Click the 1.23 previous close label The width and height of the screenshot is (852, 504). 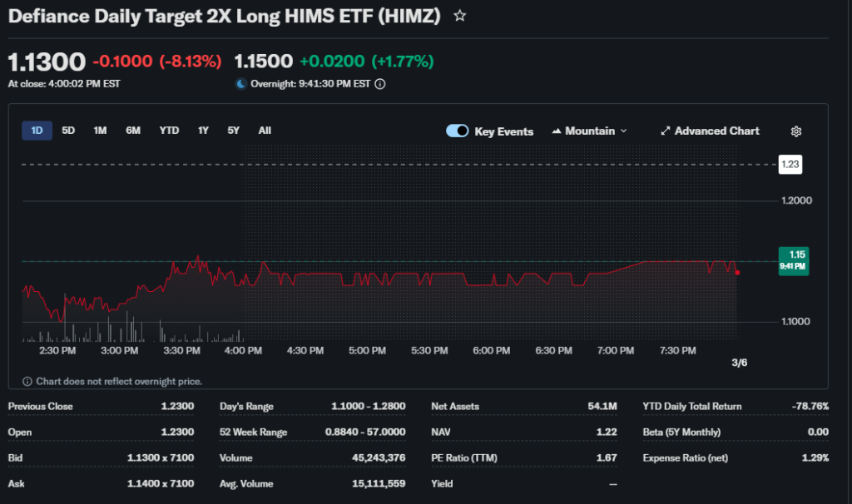(790, 165)
